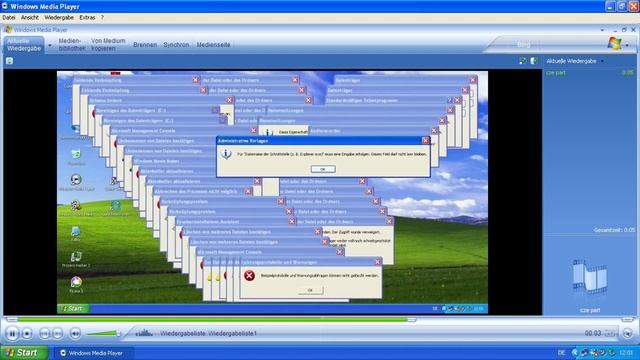Click the Gesamtzeit: 0:05 text
Image resolution: width=640 pixels, height=360 pixels.
tap(614, 230)
